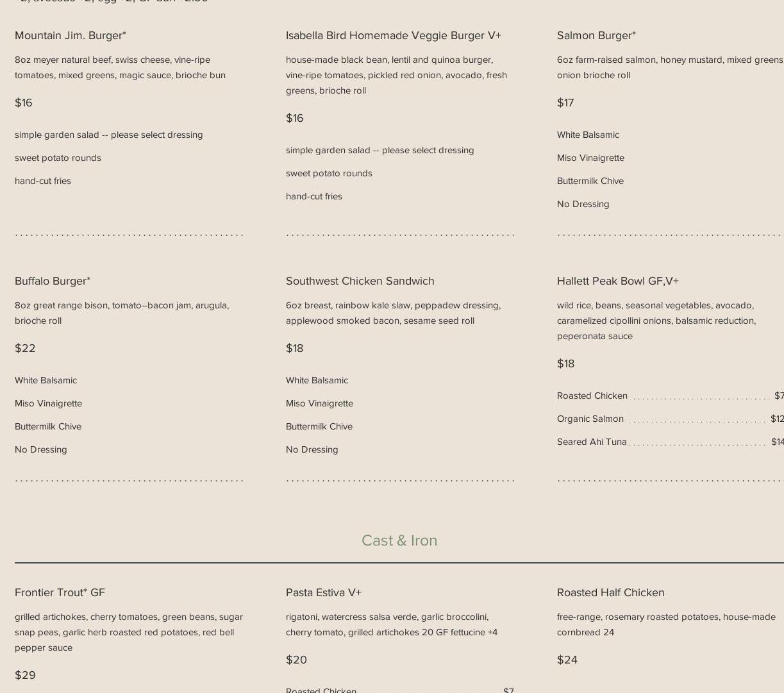Select the Organic Salmon add-on option

pos(590,419)
